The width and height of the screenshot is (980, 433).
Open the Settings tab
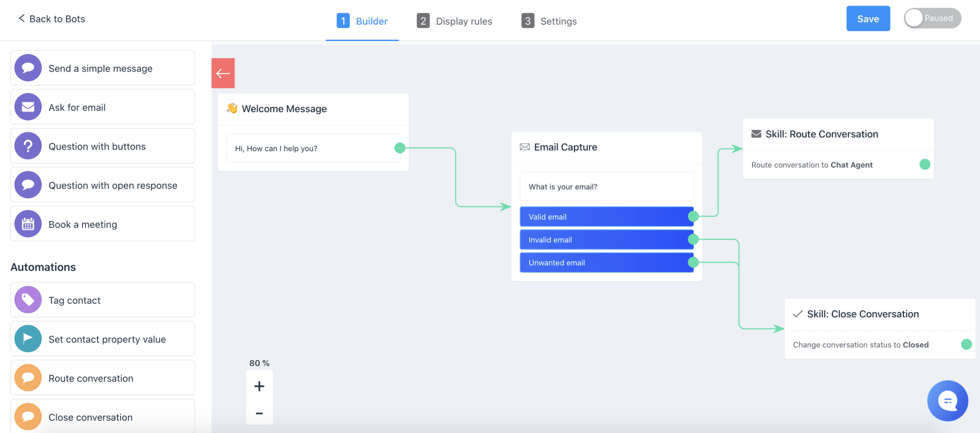pos(549,21)
